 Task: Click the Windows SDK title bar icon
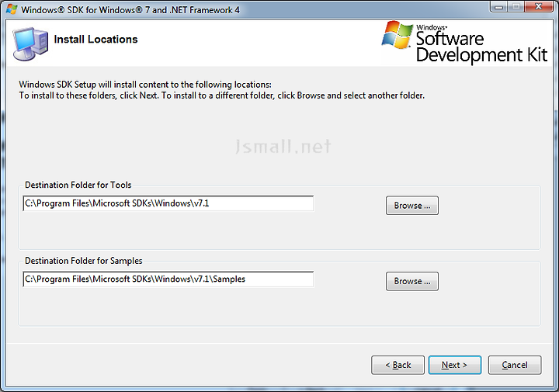tap(12, 9)
